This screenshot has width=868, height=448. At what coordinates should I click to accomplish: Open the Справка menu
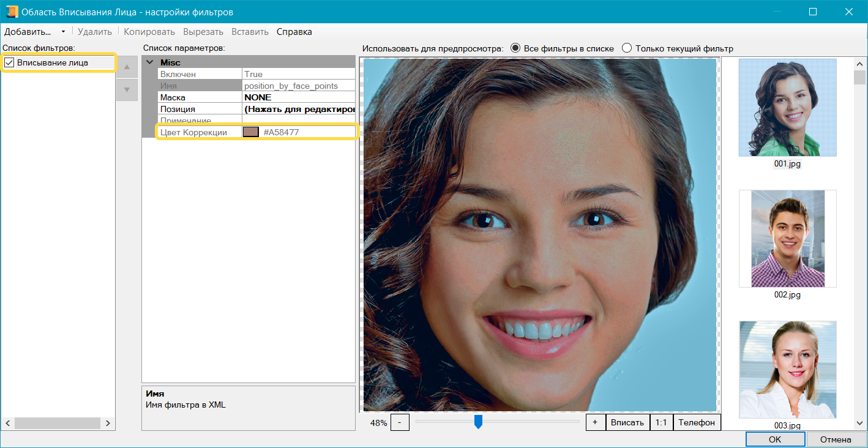coord(294,32)
